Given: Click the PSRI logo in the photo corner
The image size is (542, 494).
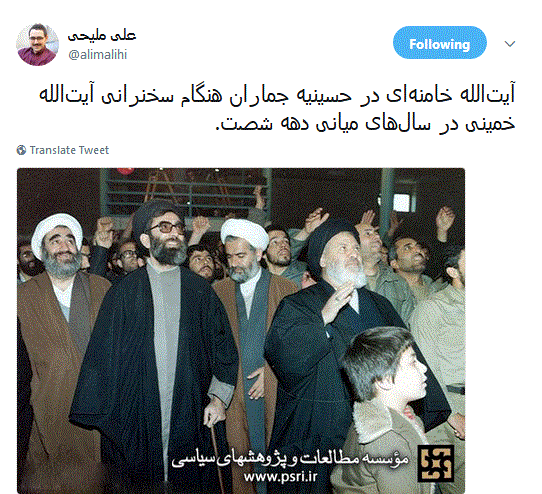Looking at the screenshot, I should (436, 463).
